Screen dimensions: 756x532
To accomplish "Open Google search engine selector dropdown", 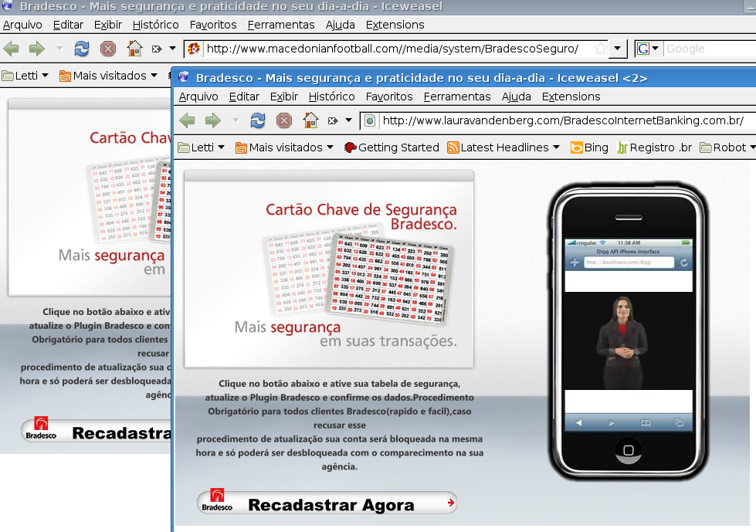I will pyautogui.click(x=648, y=49).
